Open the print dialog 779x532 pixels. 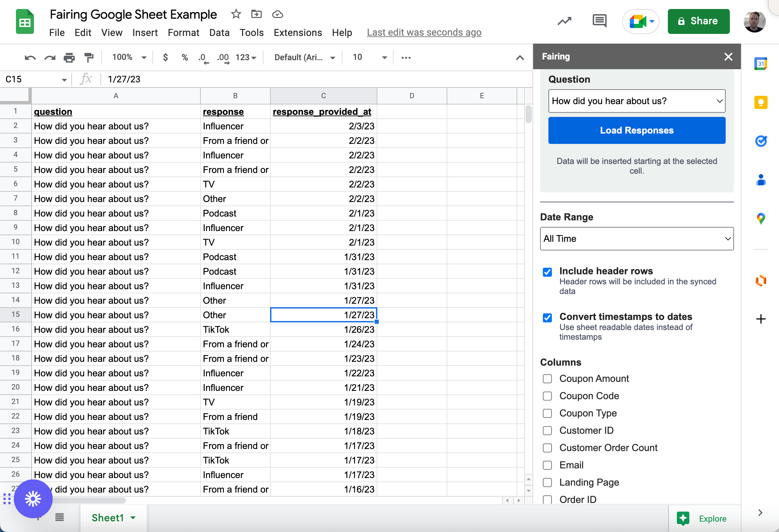click(x=70, y=57)
